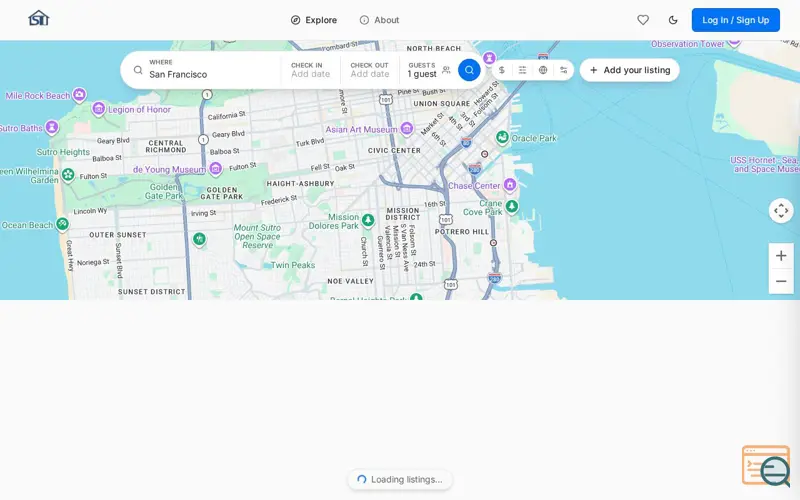Click the globe icon in the filter bar
Image resolution: width=800 pixels, height=500 pixels.
543,70
